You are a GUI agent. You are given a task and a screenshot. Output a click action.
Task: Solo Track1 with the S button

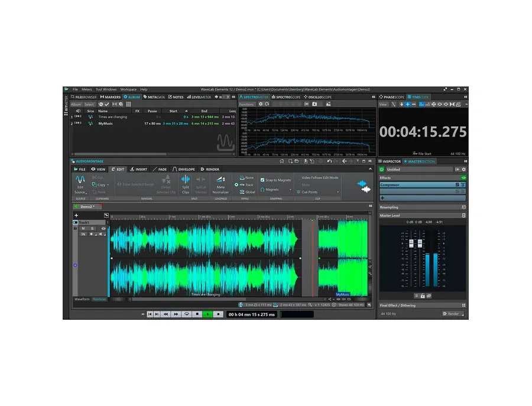[x=92, y=228]
